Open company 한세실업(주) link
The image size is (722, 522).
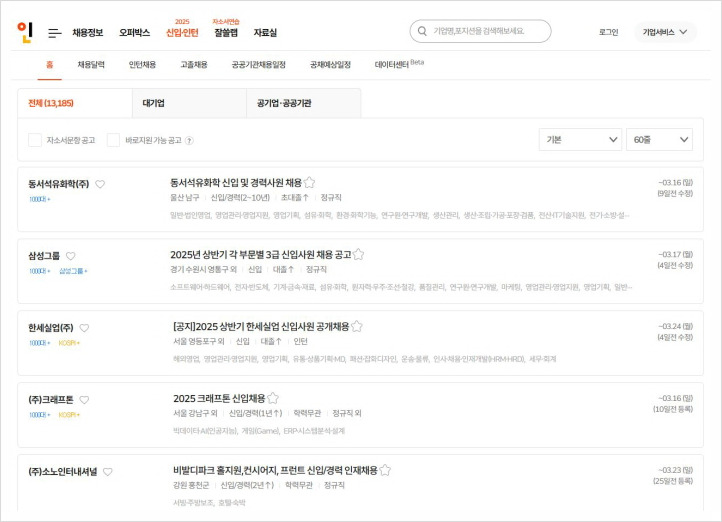pyautogui.click(x=51, y=328)
